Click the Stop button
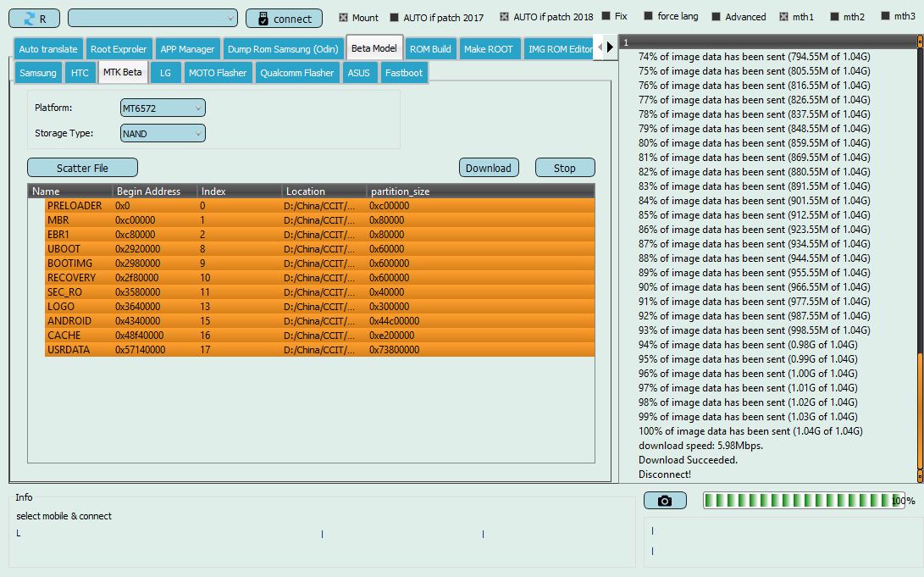Viewport: 924px width, 577px height. (565, 168)
